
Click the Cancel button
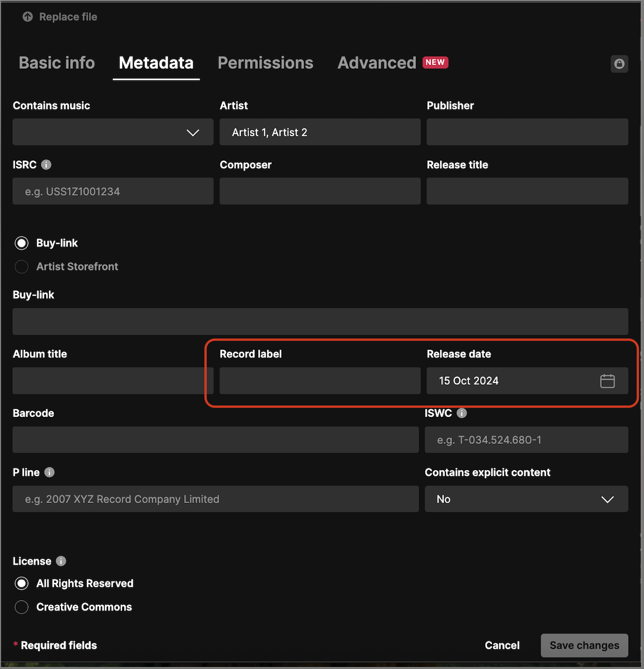click(x=502, y=645)
